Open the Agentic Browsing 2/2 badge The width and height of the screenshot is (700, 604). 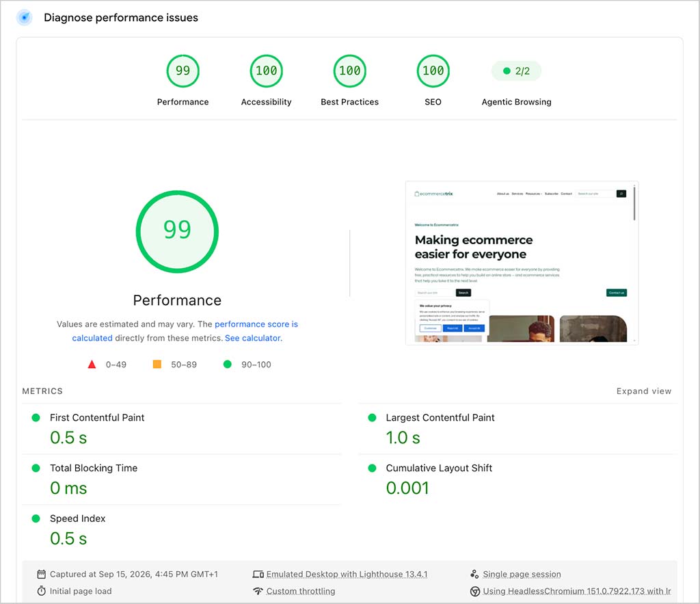tap(516, 71)
